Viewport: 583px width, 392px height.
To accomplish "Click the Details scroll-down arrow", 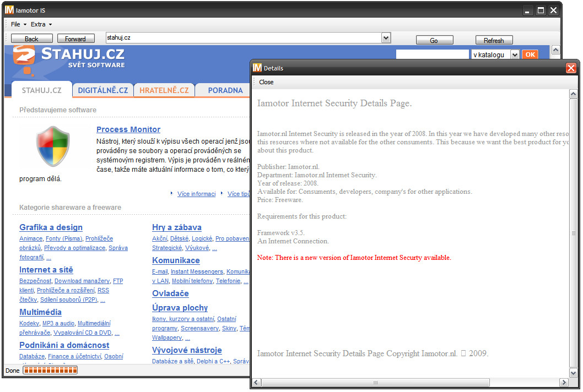I will point(573,373).
